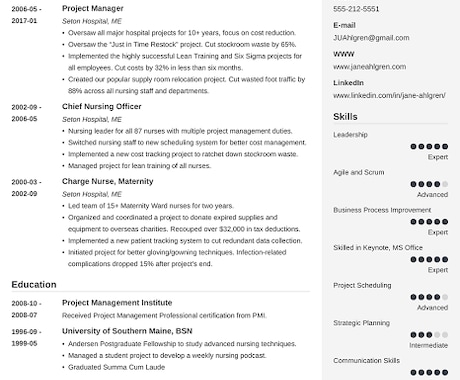Click the Graduated Summa Cum Laude bullet
Screen dimensions: 460x380
tap(116, 367)
